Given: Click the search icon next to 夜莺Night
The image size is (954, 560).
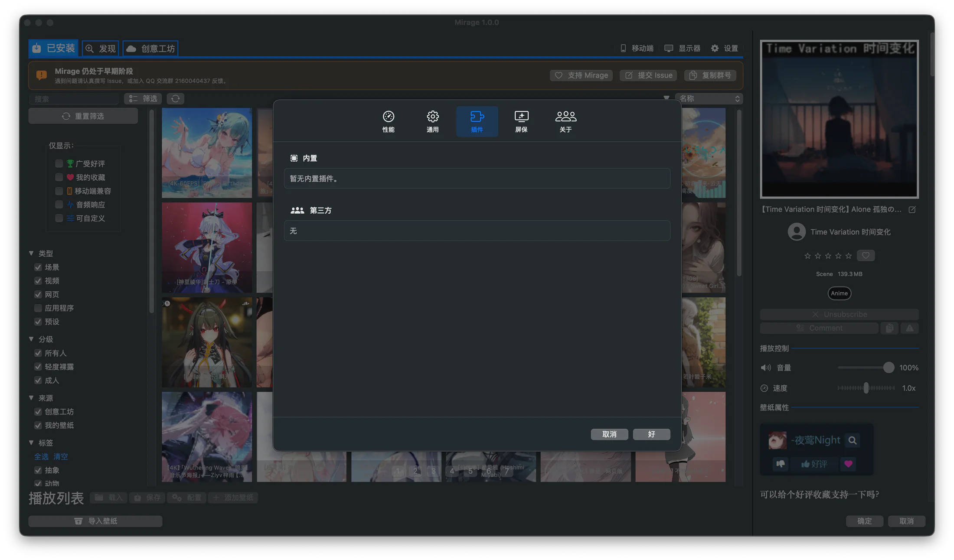Looking at the screenshot, I should [x=852, y=441].
